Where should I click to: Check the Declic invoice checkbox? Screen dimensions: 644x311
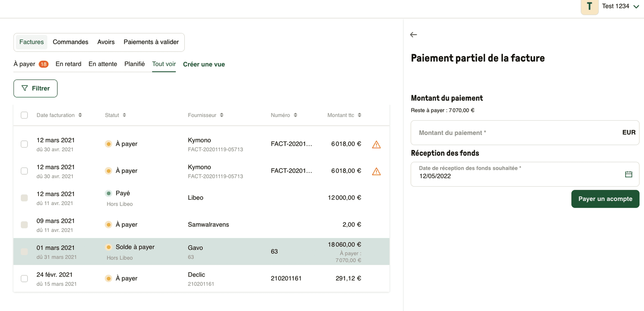pos(24,278)
